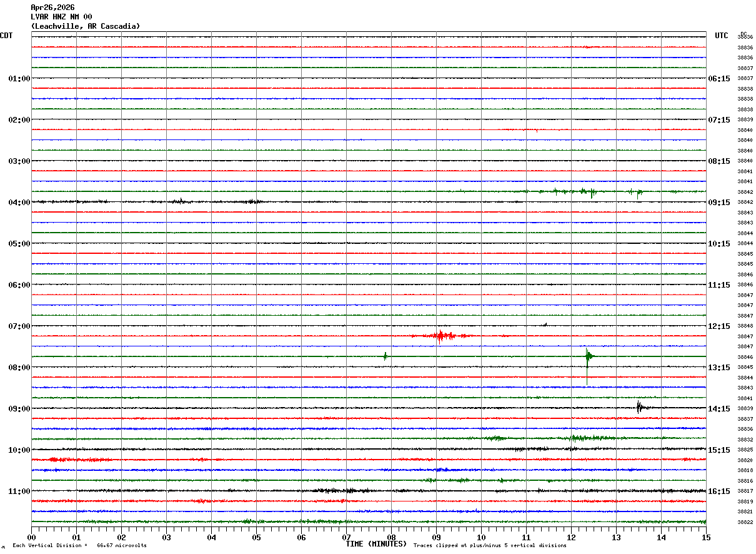Image resolution: width=756 pixels, height=554 pixels.
Task: Click minute tick 01 on the time axis
Action: coord(76,537)
